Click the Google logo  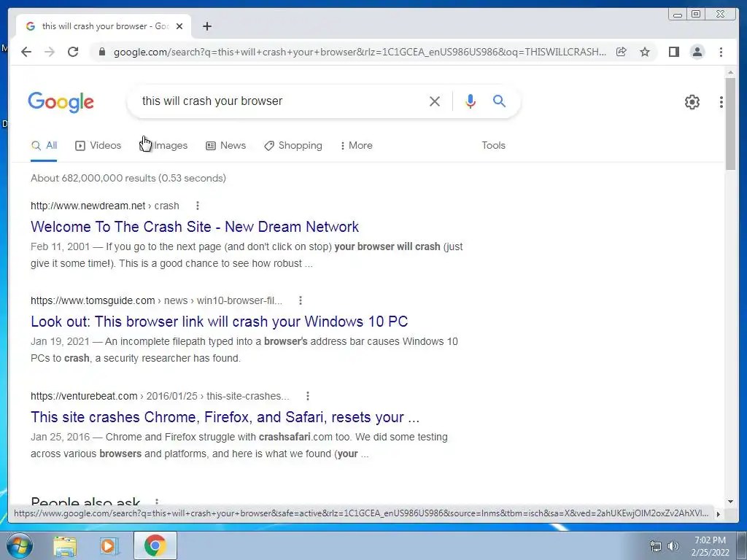pyautogui.click(x=61, y=102)
